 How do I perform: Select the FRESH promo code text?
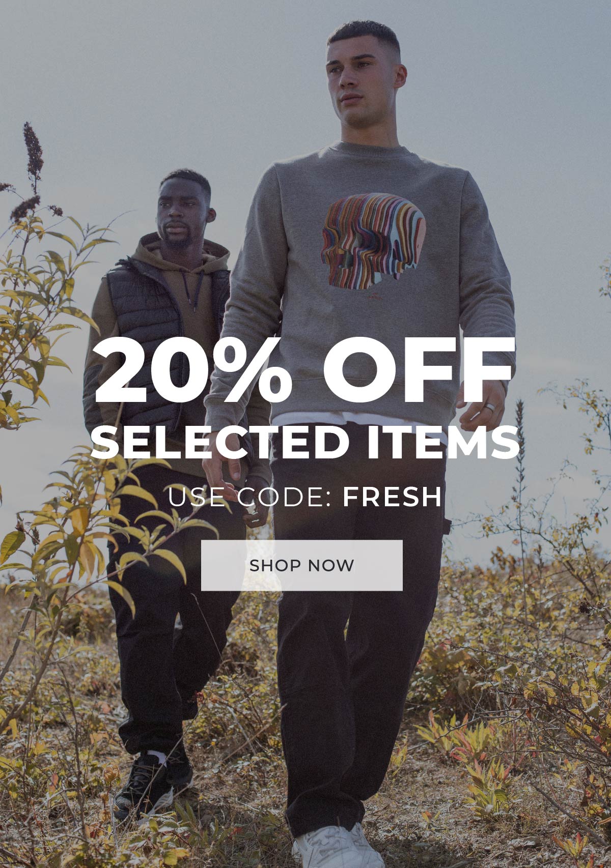tap(392, 497)
